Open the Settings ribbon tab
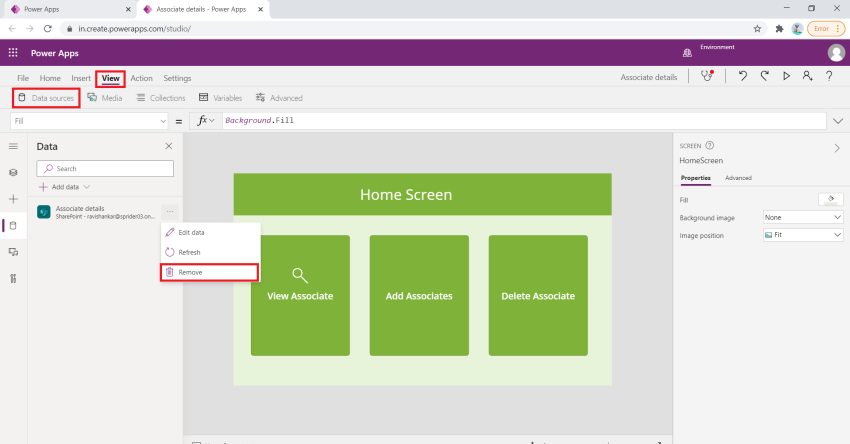The width and height of the screenshot is (850, 444). (x=177, y=78)
